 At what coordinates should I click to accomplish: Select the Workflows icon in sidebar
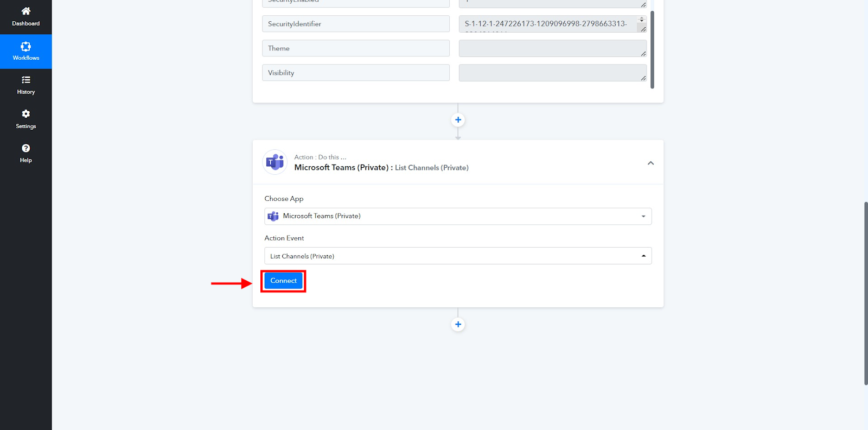pos(25,46)
